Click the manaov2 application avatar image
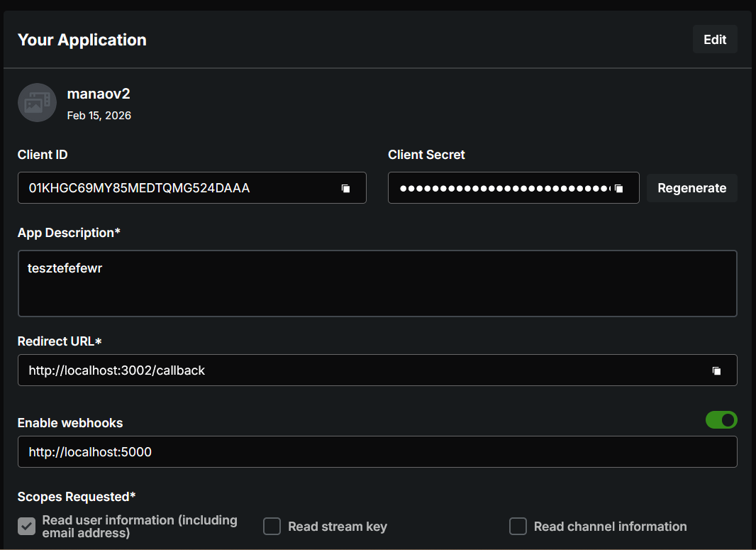Image resolution: width=756 pixels, height=550 pixels. coord(37,102)
